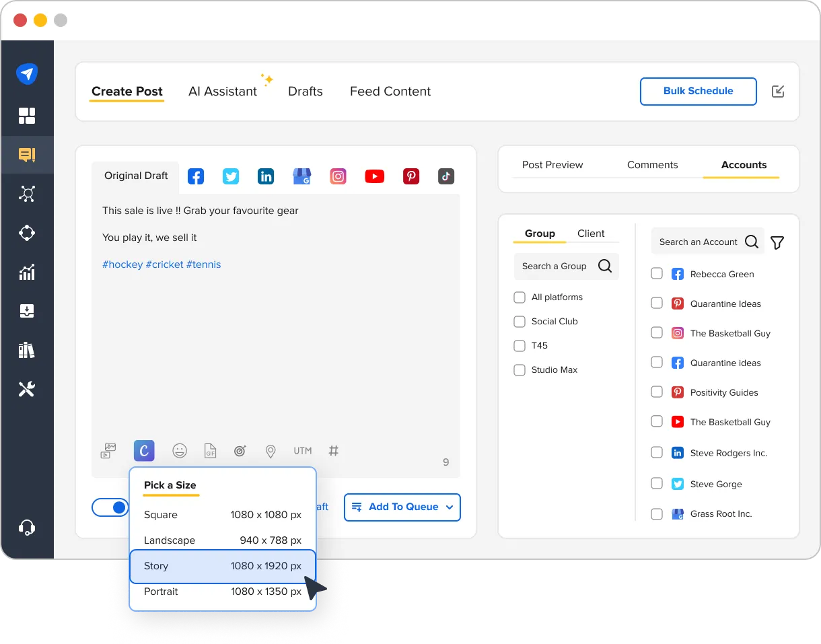Click the filter funnel icon beside account search
The height and width of the screenshot is (644, 821).
click(777, 242)
